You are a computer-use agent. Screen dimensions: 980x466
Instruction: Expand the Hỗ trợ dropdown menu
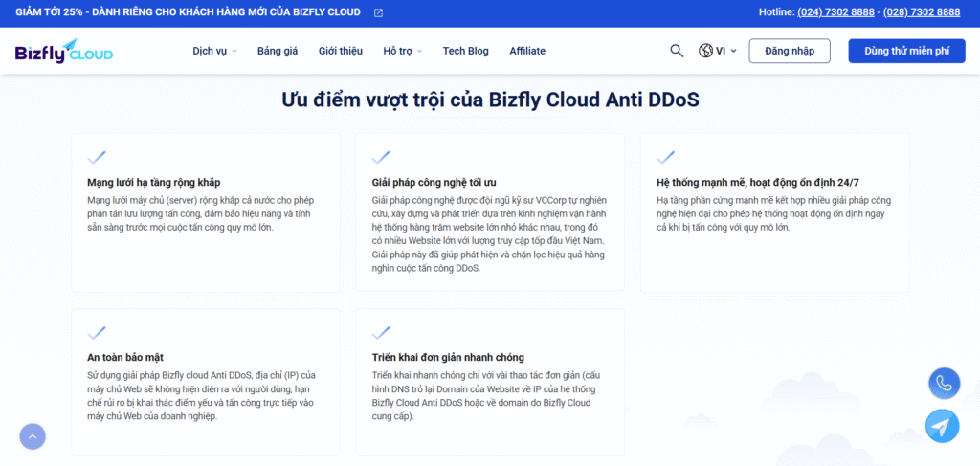402,51
